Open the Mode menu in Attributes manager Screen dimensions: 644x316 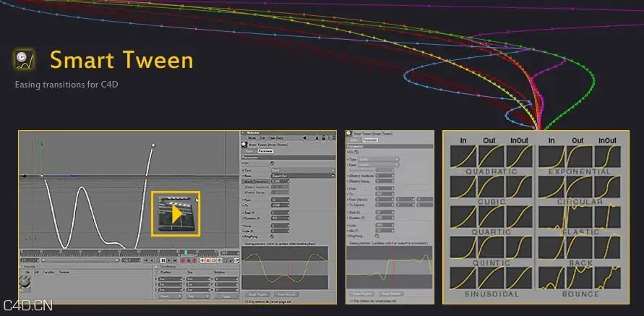pos(252,138)
